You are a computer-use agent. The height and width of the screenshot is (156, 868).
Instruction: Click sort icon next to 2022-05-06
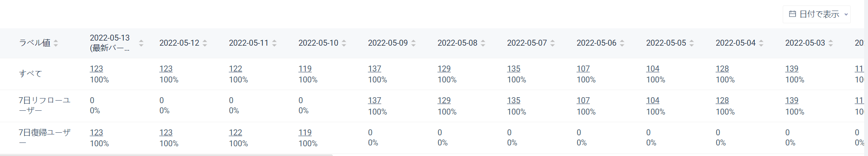[622, 43]
